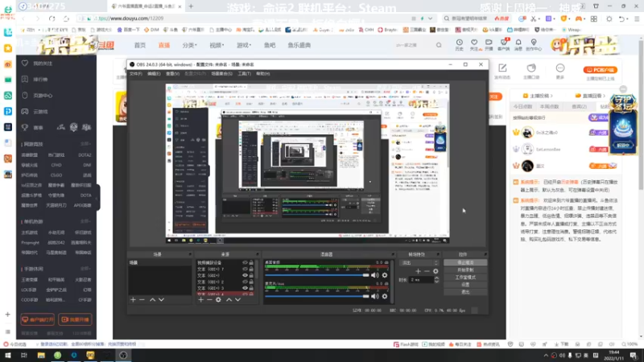This screenshot has height=362, width=644.
Task: Move scene down in OBS Scenes panel
Action: tap(162, 300)
